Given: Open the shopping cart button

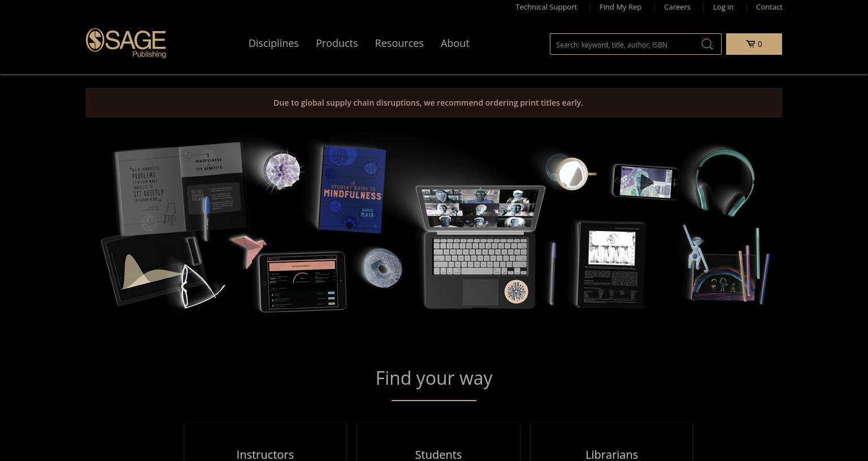Looking at the screenshot, I should pyautogui.click(x=754, y=44).
